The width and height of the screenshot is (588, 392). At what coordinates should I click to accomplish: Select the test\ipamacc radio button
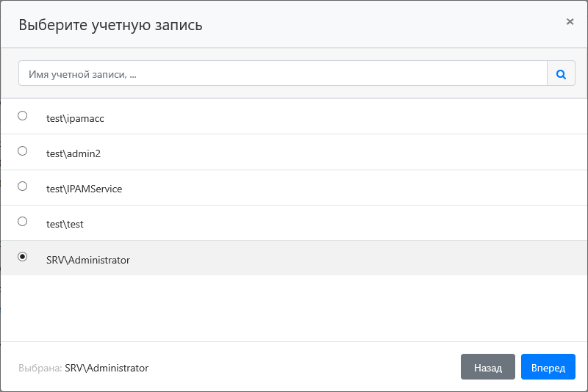22,116
